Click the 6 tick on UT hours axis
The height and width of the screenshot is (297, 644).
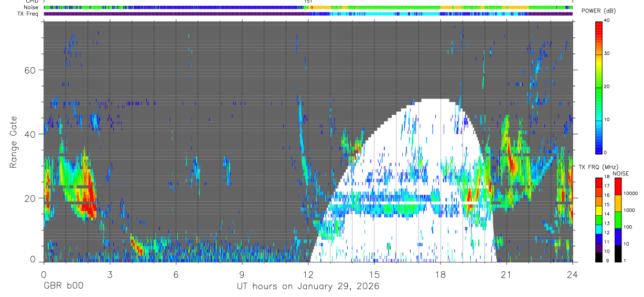pyautogui.click(x=176, y=274)
